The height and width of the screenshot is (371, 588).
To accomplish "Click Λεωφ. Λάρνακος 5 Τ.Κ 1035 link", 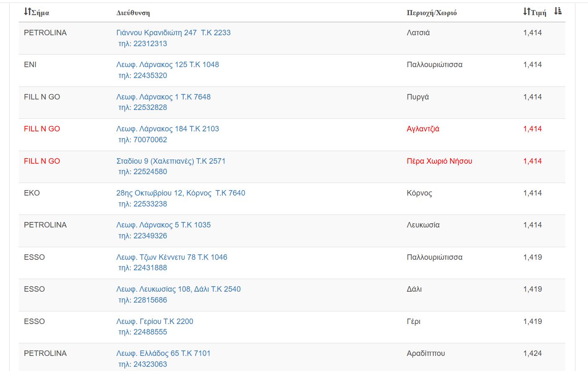I will click(163, 225).
